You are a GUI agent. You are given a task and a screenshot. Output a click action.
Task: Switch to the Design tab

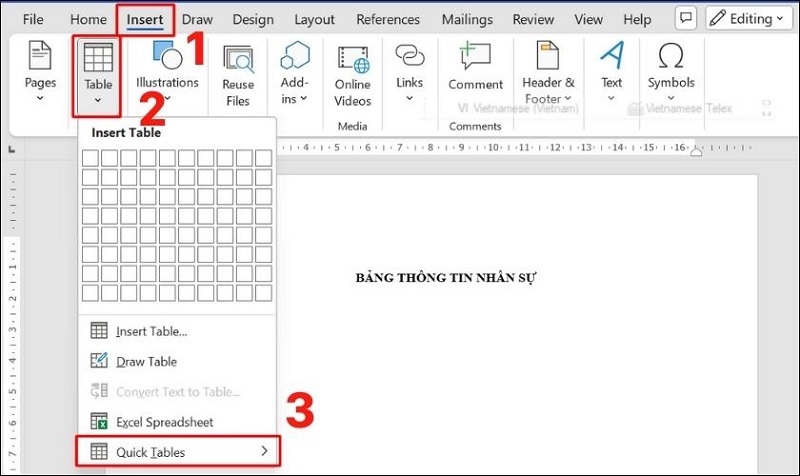[252, 19]
